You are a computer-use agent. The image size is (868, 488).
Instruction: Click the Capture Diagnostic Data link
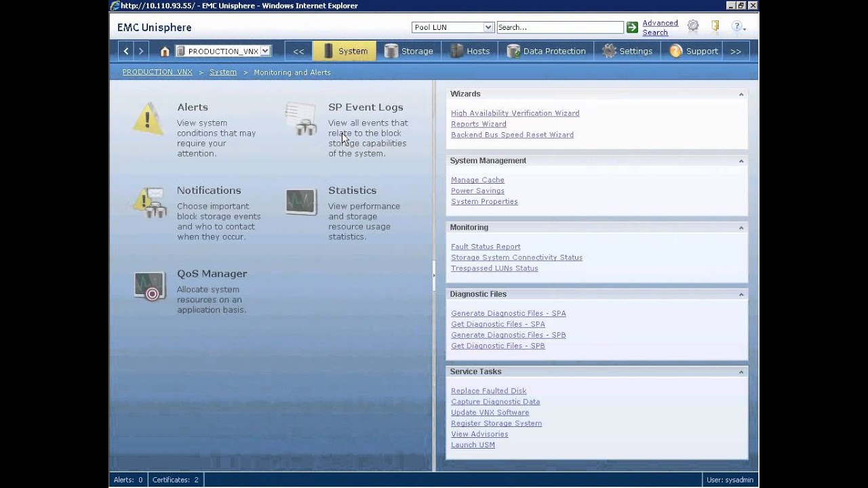496,402
